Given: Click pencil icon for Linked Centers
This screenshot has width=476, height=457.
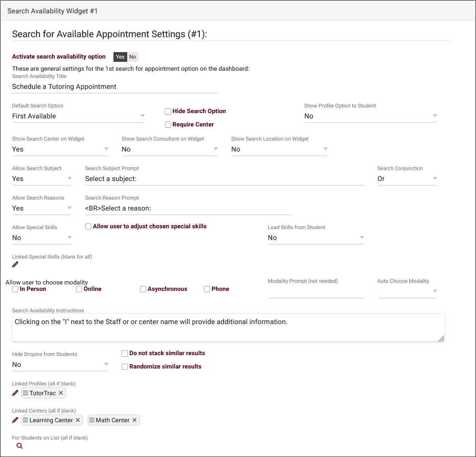Looking at the screenshot, I should click(x=15, y=420).
